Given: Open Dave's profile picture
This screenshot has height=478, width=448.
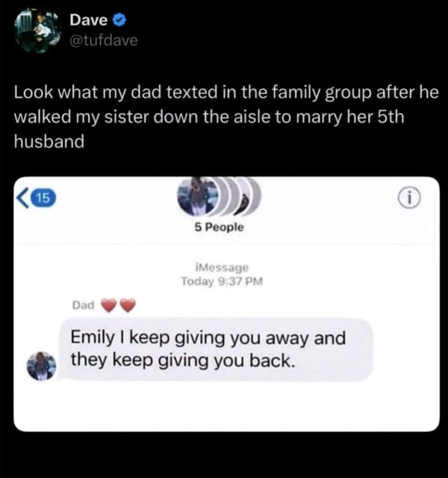Looking at the screenshot, I should coord(38,30).
